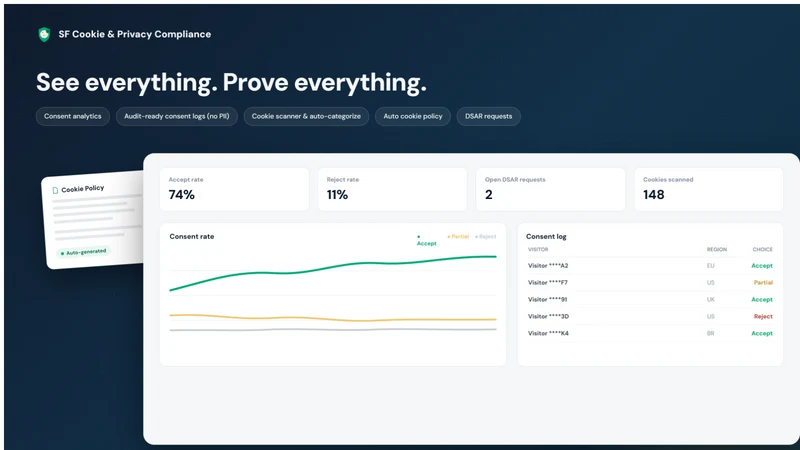Click the SF Cookie & Privacy Compliance title
Viewport: 800px width, 450px height.
click(x=135, y=34)
